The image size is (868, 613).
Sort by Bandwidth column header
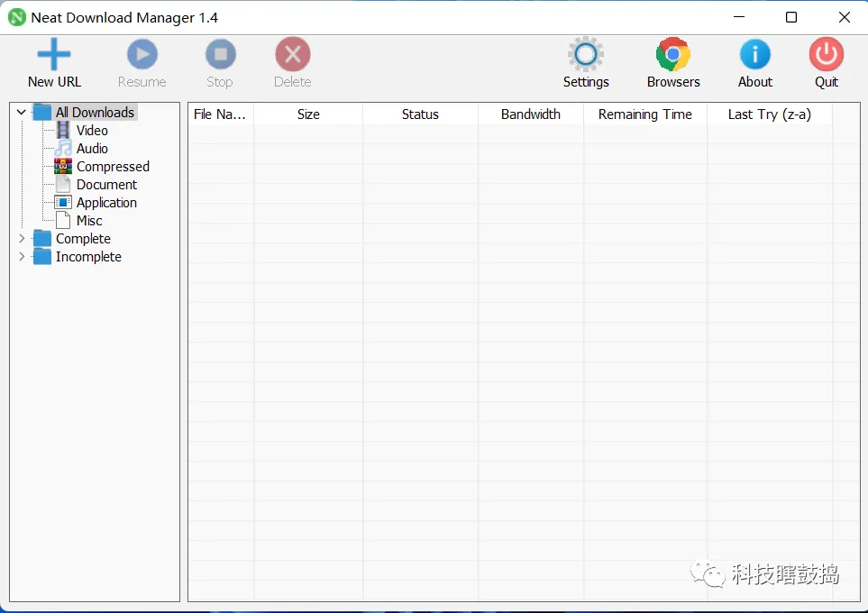click(530, 114)
